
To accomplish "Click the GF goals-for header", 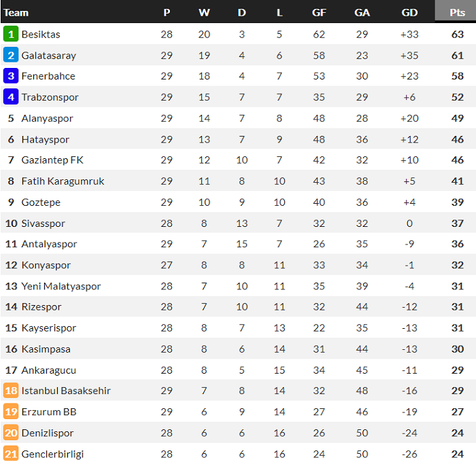I will tap(319, 12).
